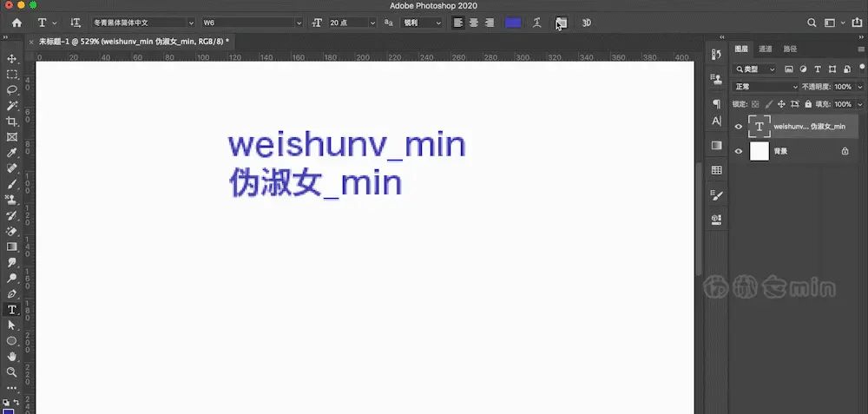Image resolution: width=868 pixels, height=414 pixels.
Task: Toggle text orientation in options bar
Action: click(x=76, y=23)
